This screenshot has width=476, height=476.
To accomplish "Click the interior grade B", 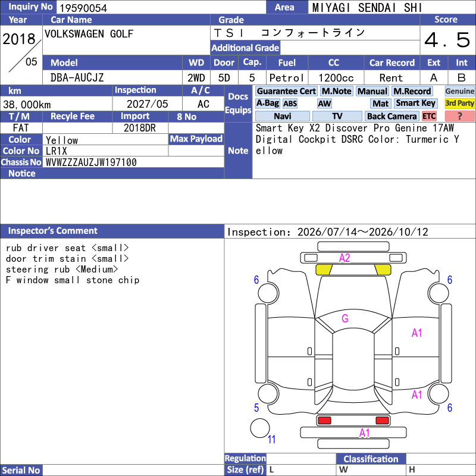I will (462, 78).
